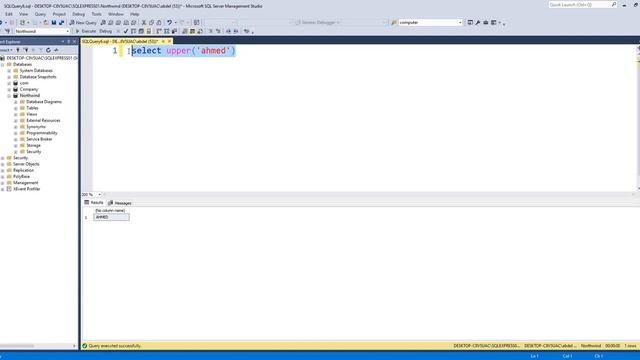Cancel the executing query with the stop icon
This screenshot has width=640, height=360.
click(x=118, y=31)
